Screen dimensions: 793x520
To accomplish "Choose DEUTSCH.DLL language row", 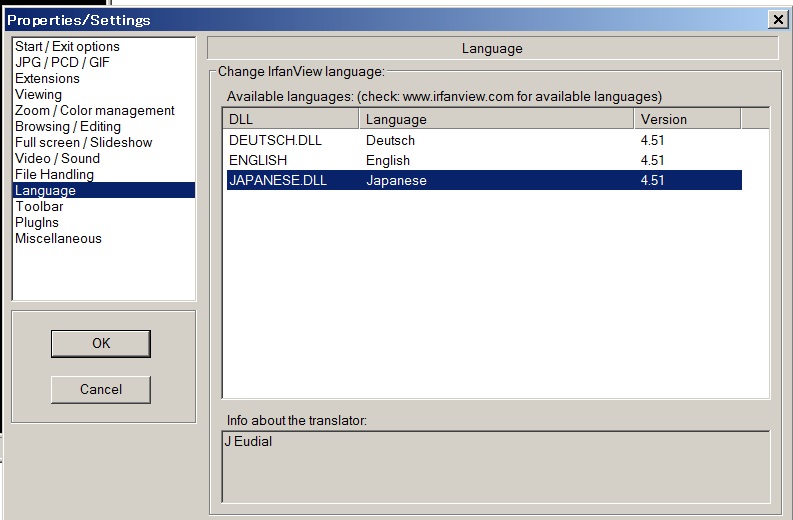I will [x=275, y=141].
